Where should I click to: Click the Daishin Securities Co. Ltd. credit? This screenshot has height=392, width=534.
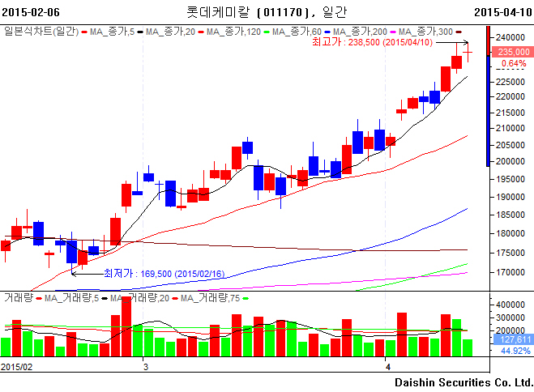coord(464,382)
